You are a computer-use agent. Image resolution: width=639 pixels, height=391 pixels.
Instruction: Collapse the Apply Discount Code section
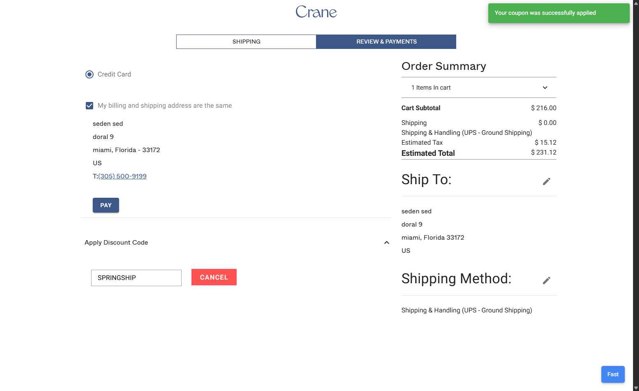(386, 243)
